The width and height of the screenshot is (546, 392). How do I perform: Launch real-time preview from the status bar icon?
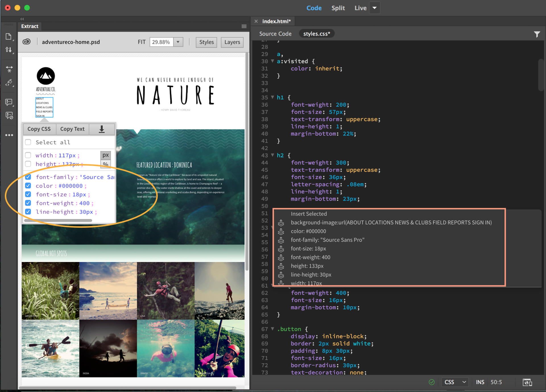coord(528,382)
